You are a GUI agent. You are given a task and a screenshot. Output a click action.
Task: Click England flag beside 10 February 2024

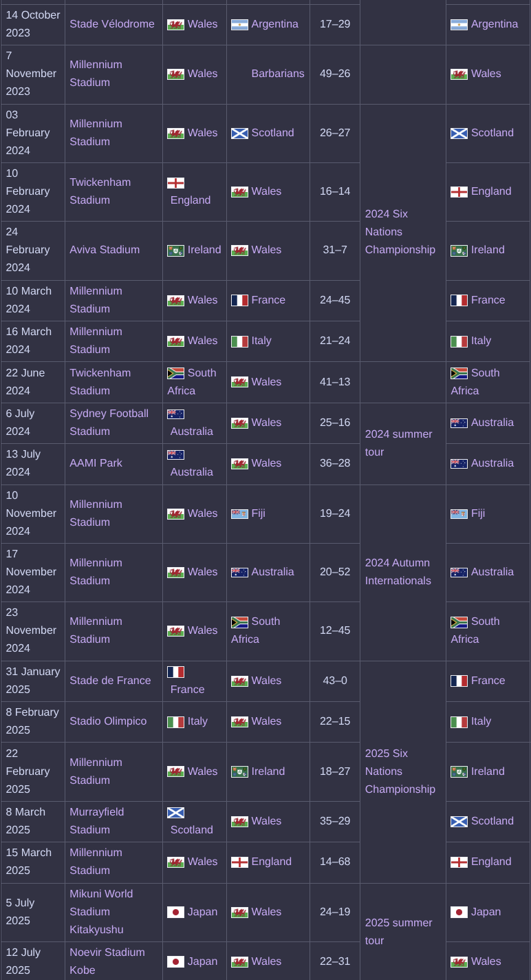tap(175, 183)
